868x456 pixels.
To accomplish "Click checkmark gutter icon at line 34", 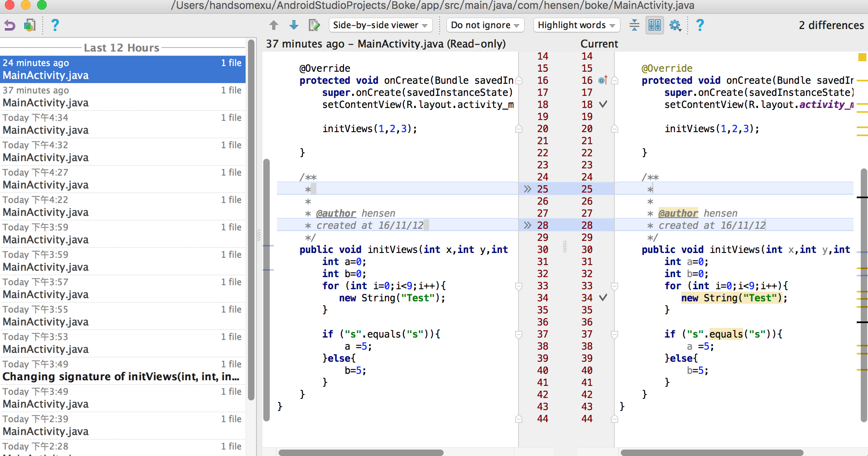I will pyautogui.click(x=603, y=298).
